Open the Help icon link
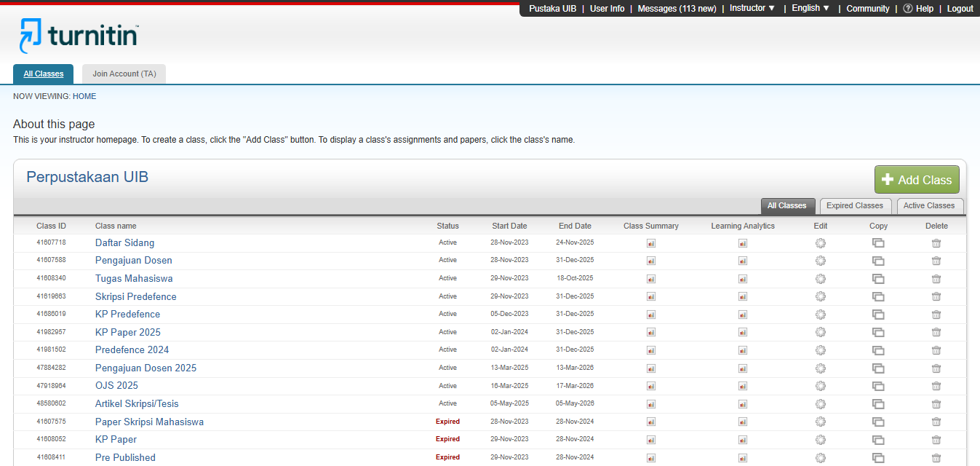980x466 pixels. pyautogui.click(x=918, y=9)
